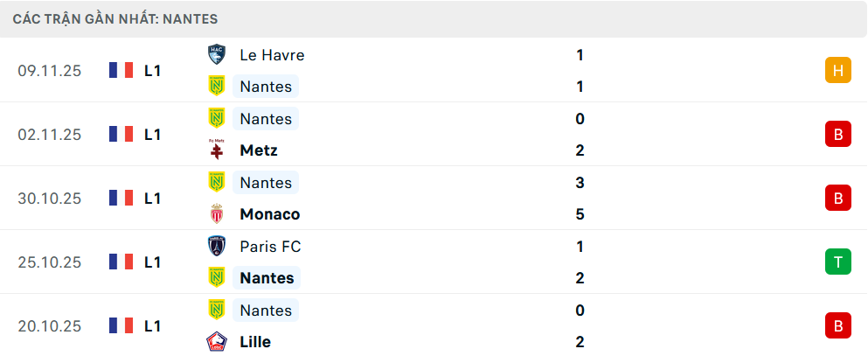Click the Paris FC club crest icon

point(217,247)
